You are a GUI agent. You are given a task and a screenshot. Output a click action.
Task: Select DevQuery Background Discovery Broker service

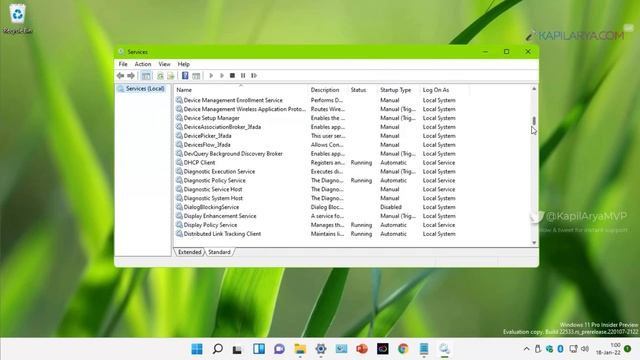click(233, 154)
